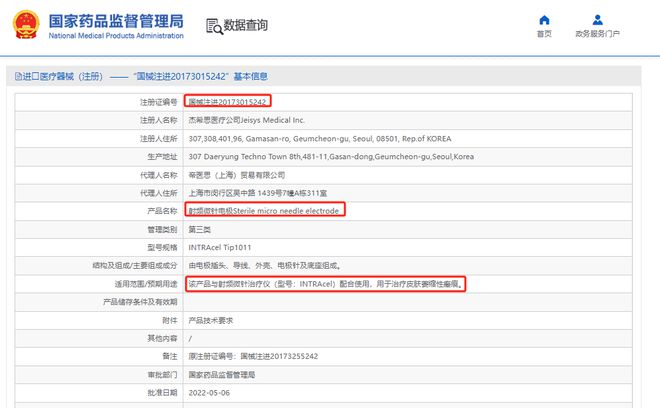Viewport: 660px width, 408px height.
Task: Open 政务服务门户 user portal icon
Action: (597, 20)
